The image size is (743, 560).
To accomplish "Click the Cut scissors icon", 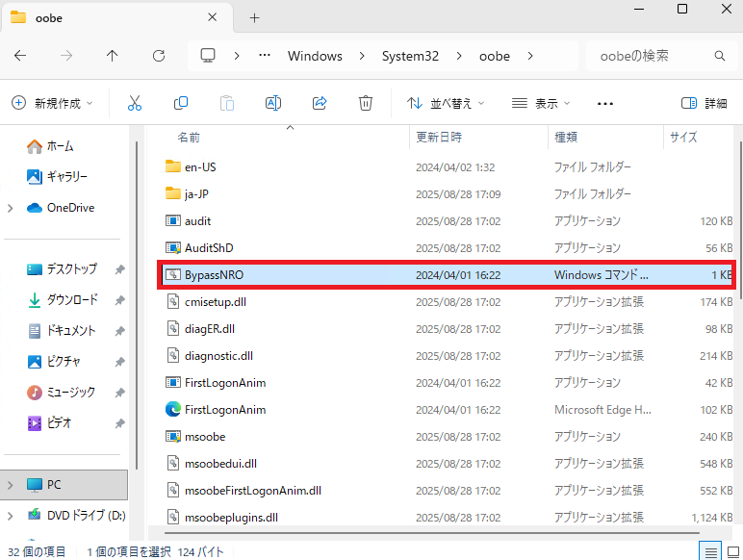I will pos(135,103).
